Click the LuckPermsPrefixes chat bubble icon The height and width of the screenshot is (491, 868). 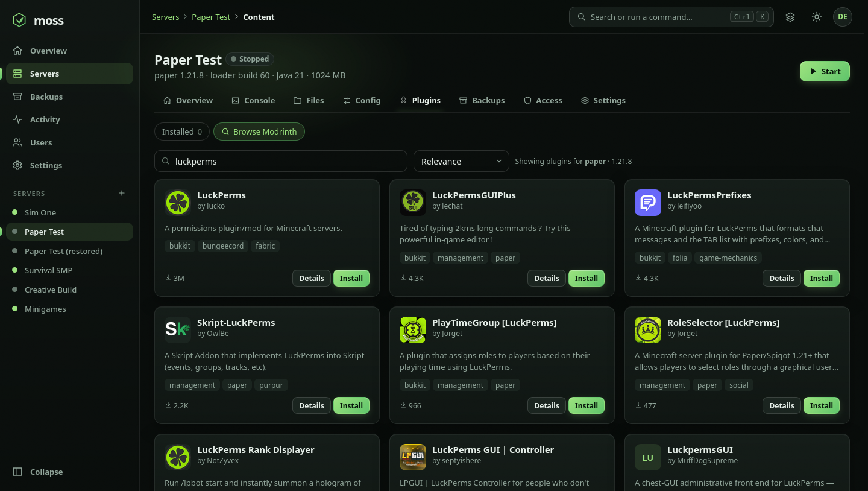tap(647, 203)
